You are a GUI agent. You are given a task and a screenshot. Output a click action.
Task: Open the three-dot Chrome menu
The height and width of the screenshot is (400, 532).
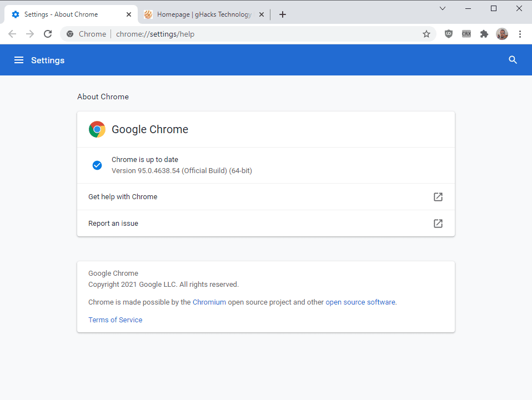click(520, 34)
